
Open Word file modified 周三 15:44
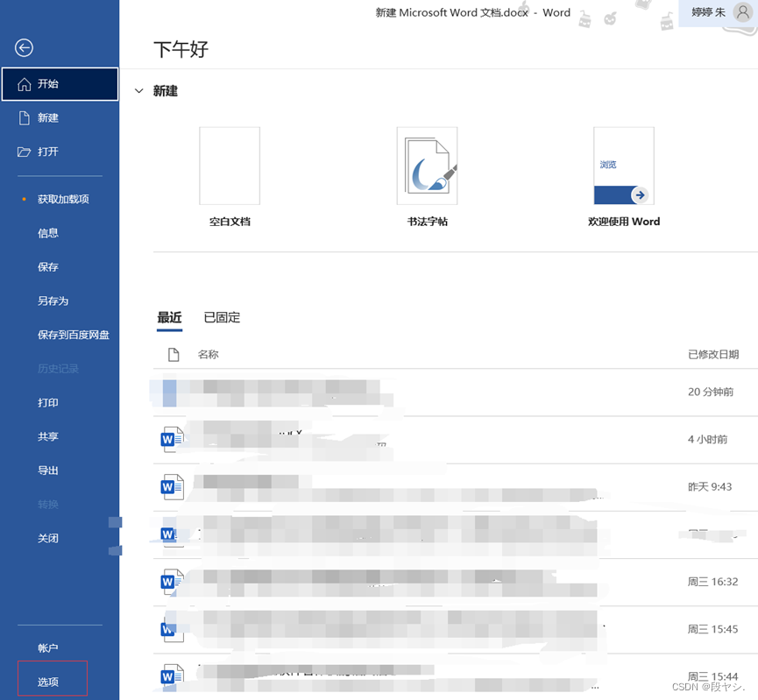(456, 676)
